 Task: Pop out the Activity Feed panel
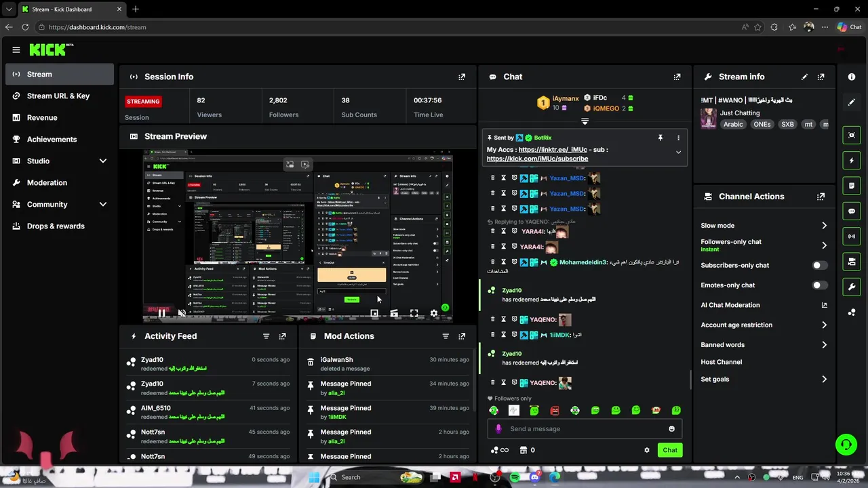283,336
